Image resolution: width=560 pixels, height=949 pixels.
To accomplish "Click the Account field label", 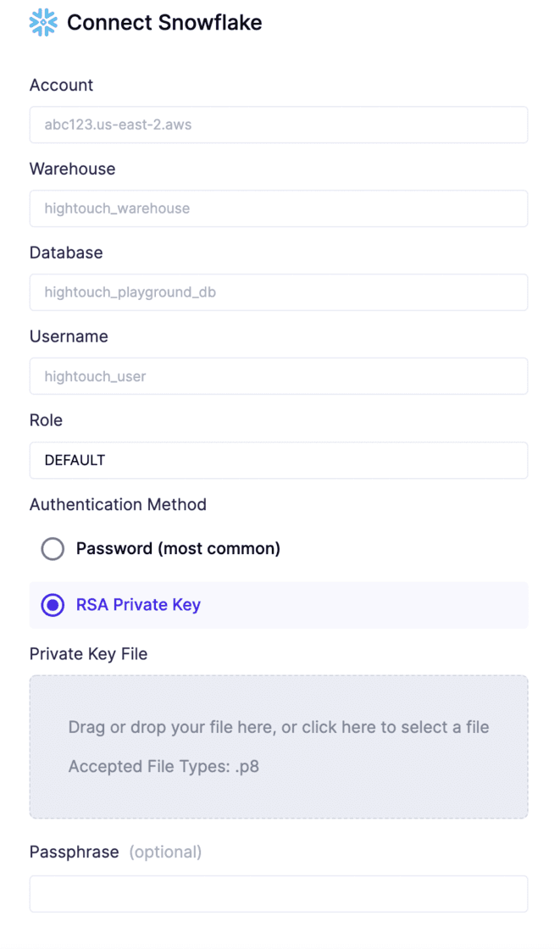I will (61, 85).
